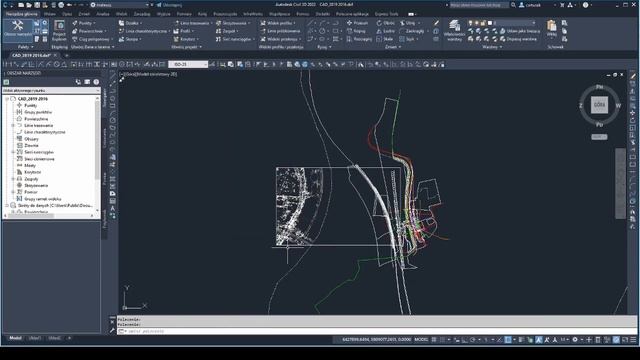The image size is (640, 360).
Task: Open the status bar settings gear
Action: [x=575, y=340]
